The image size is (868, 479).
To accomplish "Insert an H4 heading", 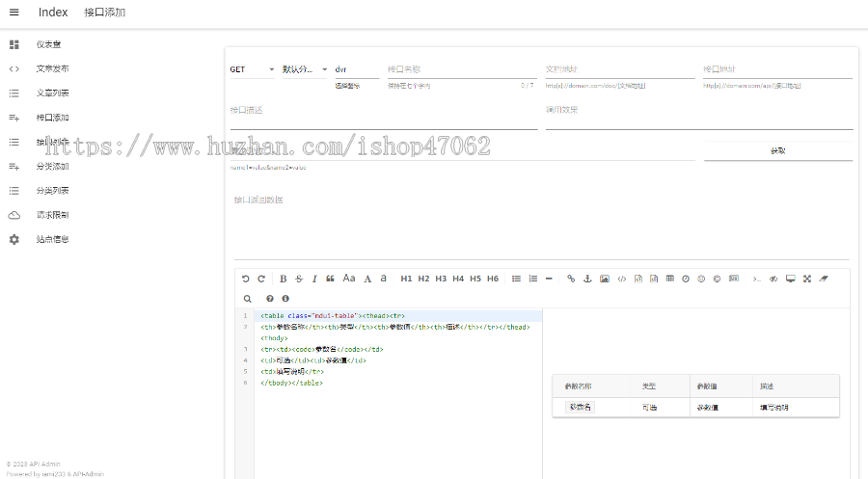I will 458,279.
